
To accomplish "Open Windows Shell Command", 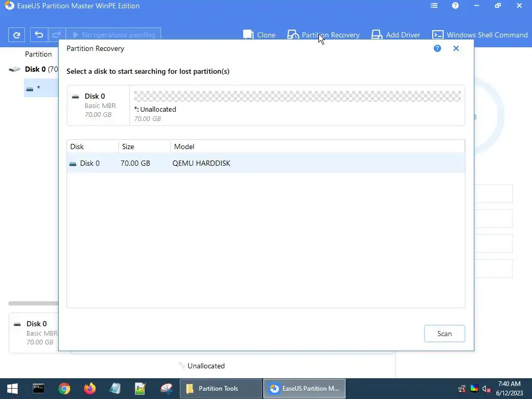I will click(x=480, y=35).
